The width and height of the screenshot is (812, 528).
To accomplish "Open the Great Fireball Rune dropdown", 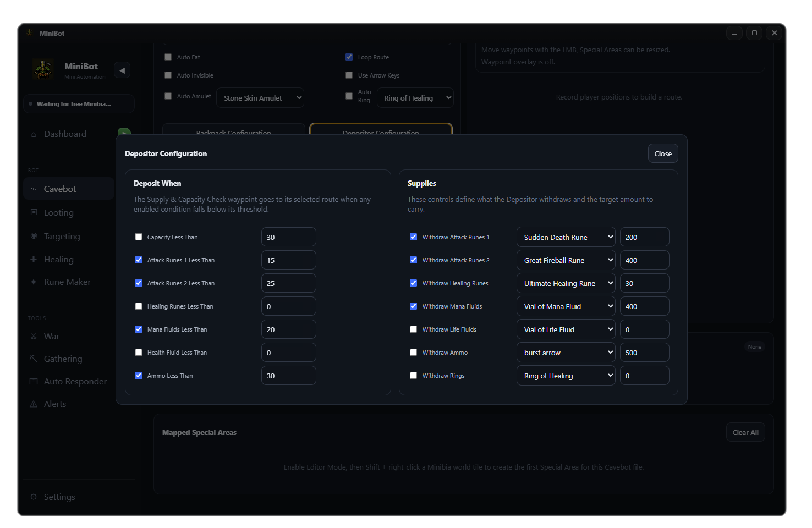I will [566, 260].
